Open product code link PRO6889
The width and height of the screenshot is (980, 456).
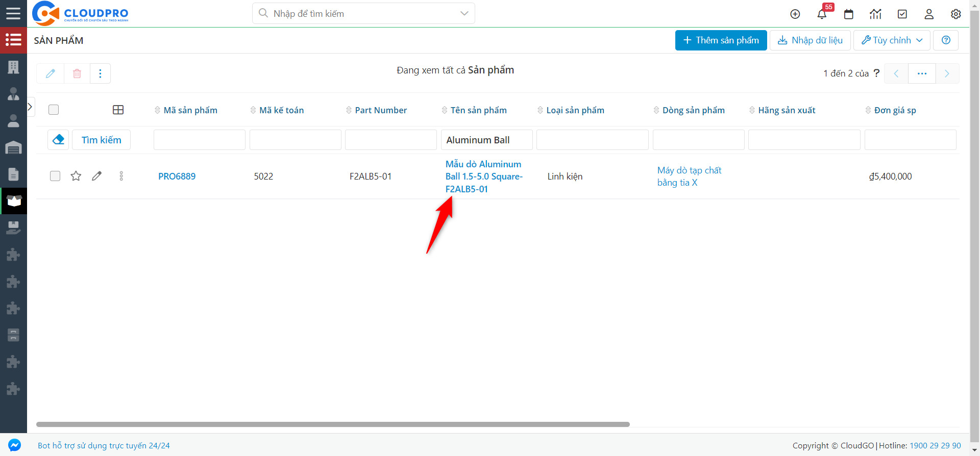tap(177, 176)
